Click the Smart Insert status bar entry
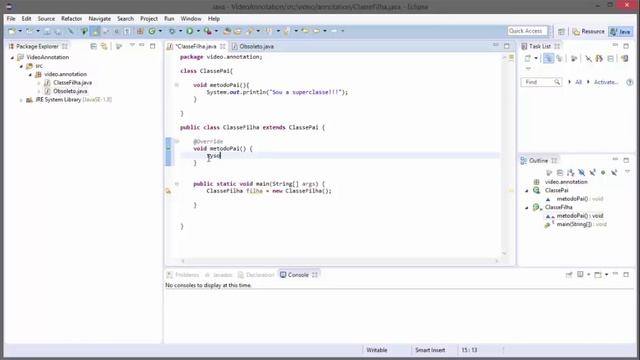640x360 pixels. tap(430, 350)
